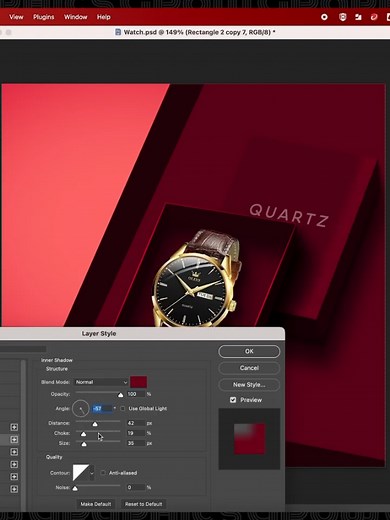
Task: Click the Choke value field
Action: pos(136,433)
